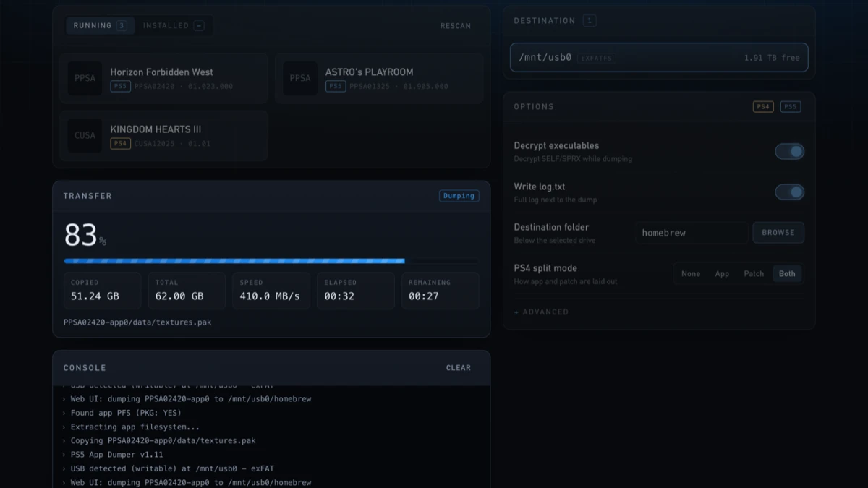Set PS4 split mode to Patch

tap(754, 274)
